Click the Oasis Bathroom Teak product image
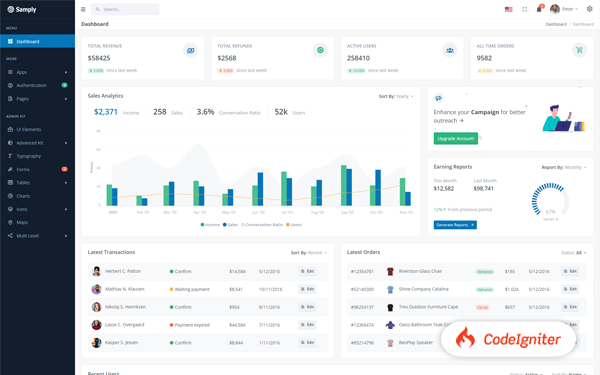Viewport: 600px width, 375px height. tap(390, 325)
